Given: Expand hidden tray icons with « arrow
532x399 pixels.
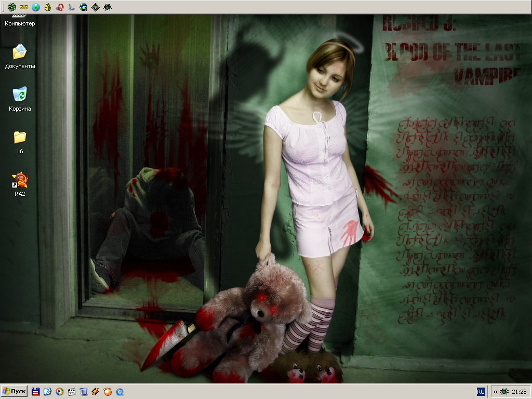Looking at the screenshot, I should 495,392.
